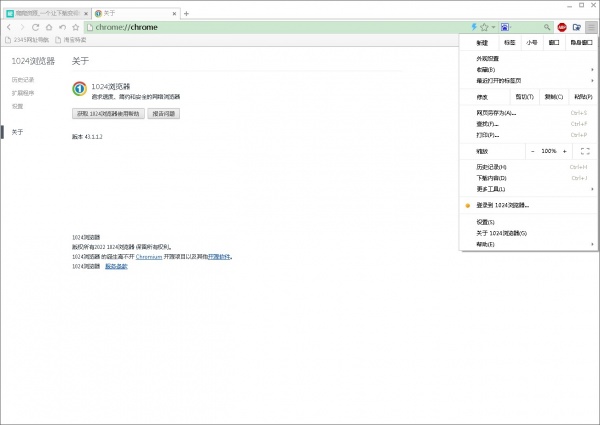Viewport: 600px width, 425px height.
Task: Open a new tab with plus button
Action: coord(186,13)
